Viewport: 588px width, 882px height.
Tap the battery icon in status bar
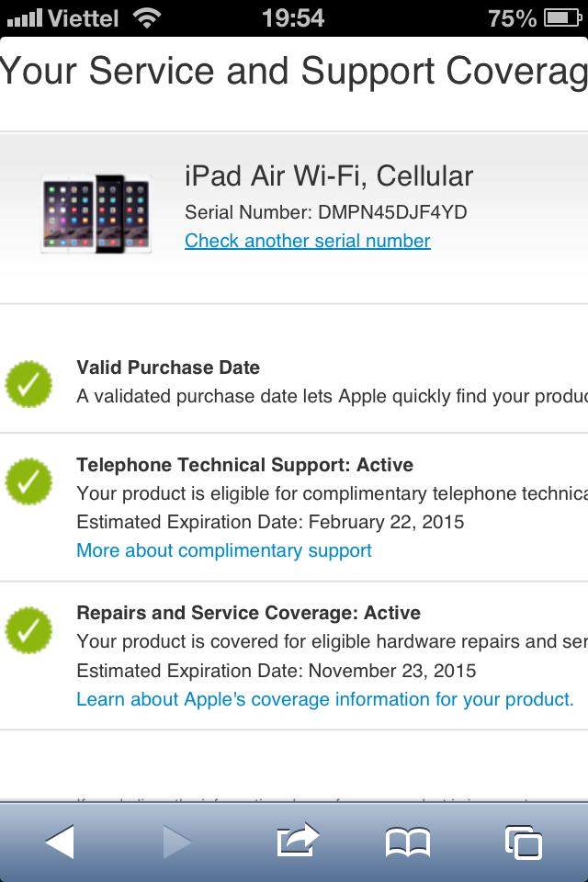pos(563,18)
